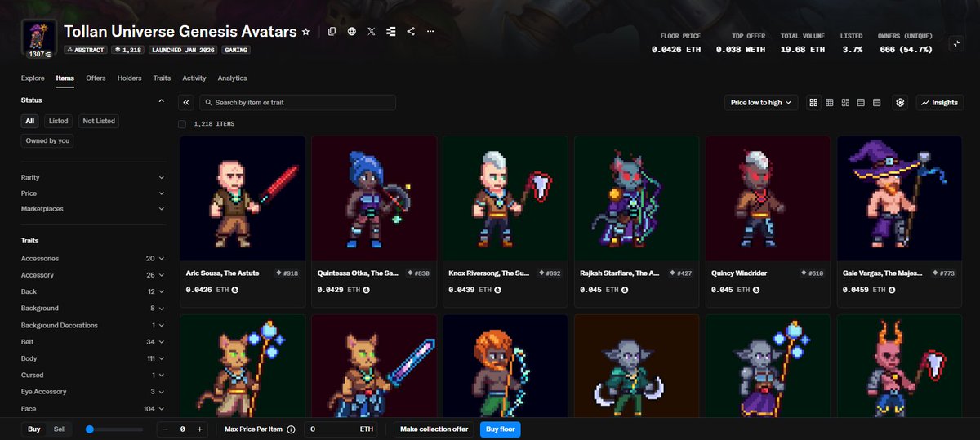Expand the Back trait filter
The height and width of the screenshot is (440, 980).
click(93, 291)
